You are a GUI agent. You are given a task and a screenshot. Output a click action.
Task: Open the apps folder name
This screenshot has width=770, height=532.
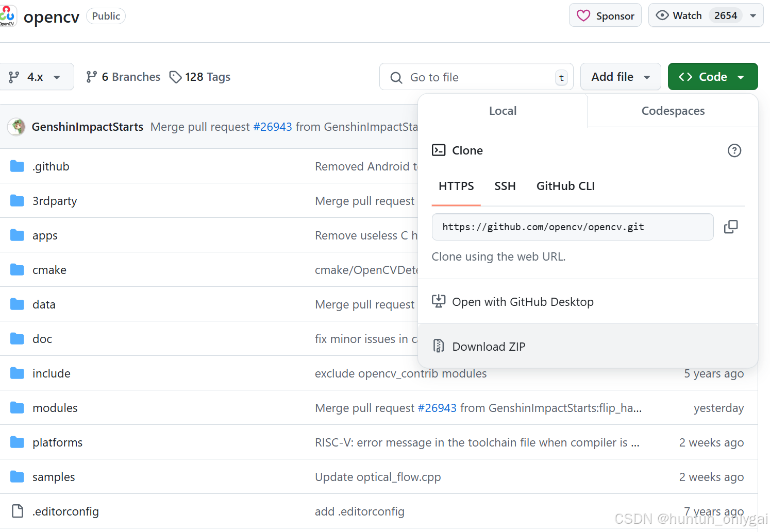(45, 235)
